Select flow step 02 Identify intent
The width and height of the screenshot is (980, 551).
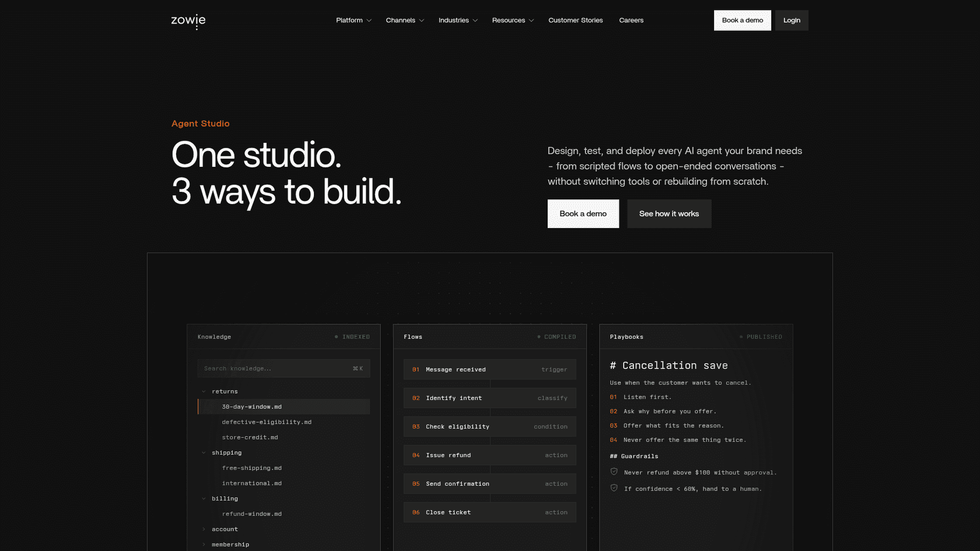[489, 398]
